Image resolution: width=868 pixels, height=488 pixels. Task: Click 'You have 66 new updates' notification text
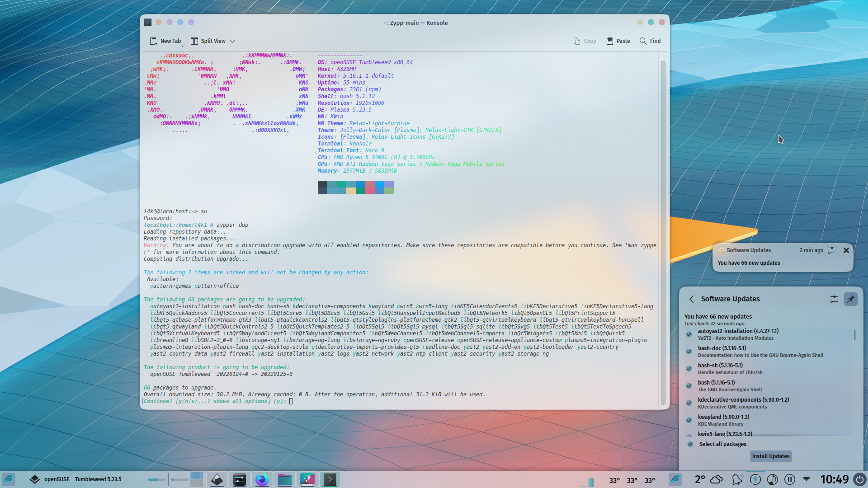[749, 263]
